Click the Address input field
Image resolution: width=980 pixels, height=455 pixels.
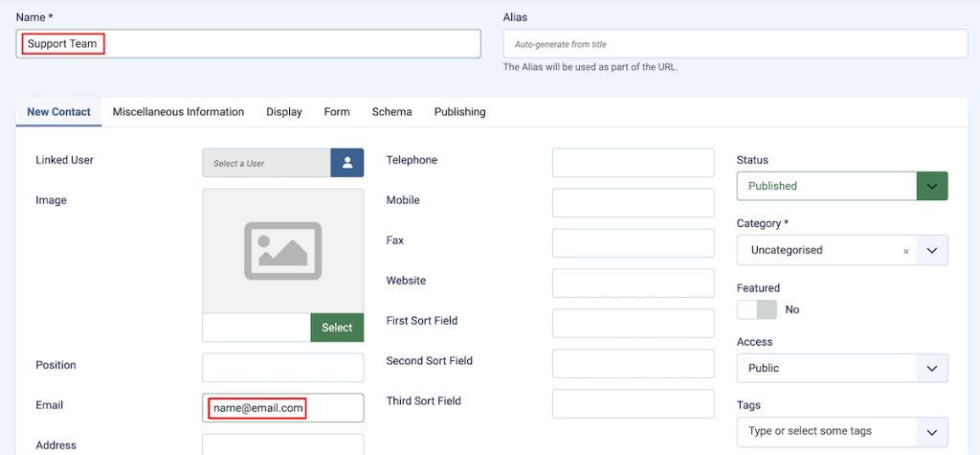tap(283, 444)
